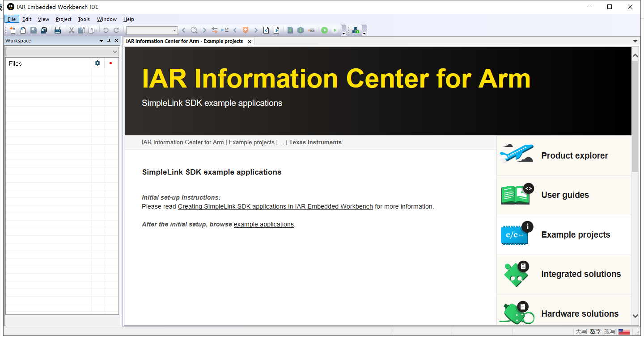Image resolution: width=644 pixels, height=339 pixels.
Task: Close the Information Center tab
Action: (250, 42)
